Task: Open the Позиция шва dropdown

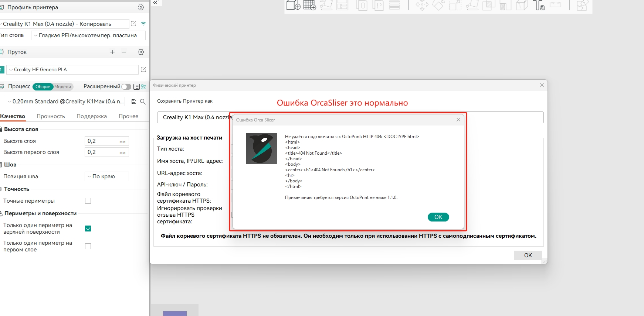Action: pyautogui.click(x=107, y=176)
